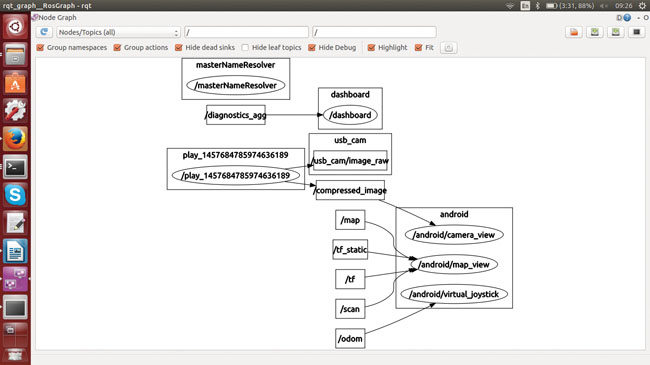Toggle Hide Debug checkbox

(312, 48)
